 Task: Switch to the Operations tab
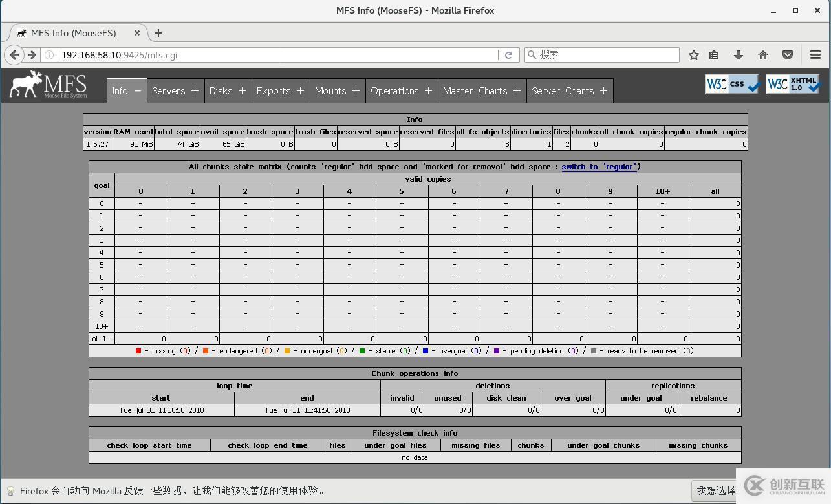coord(394,91)
